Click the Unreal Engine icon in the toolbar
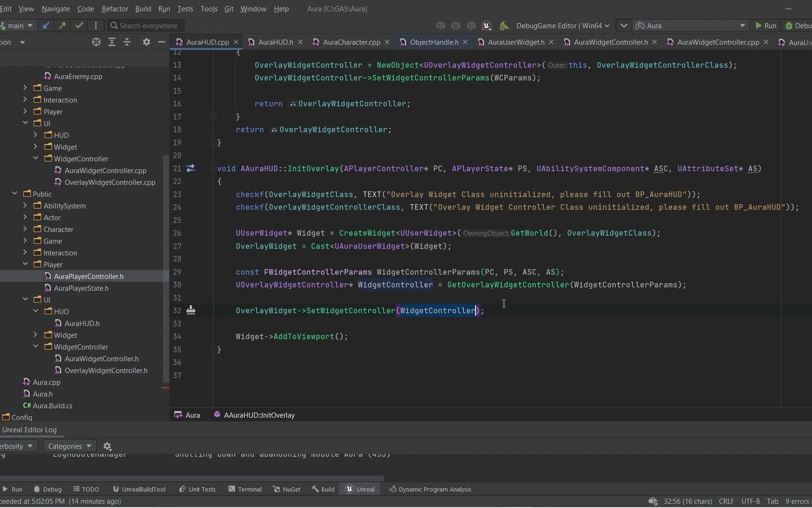Screen dimensions: 812x508 [487, 25]
